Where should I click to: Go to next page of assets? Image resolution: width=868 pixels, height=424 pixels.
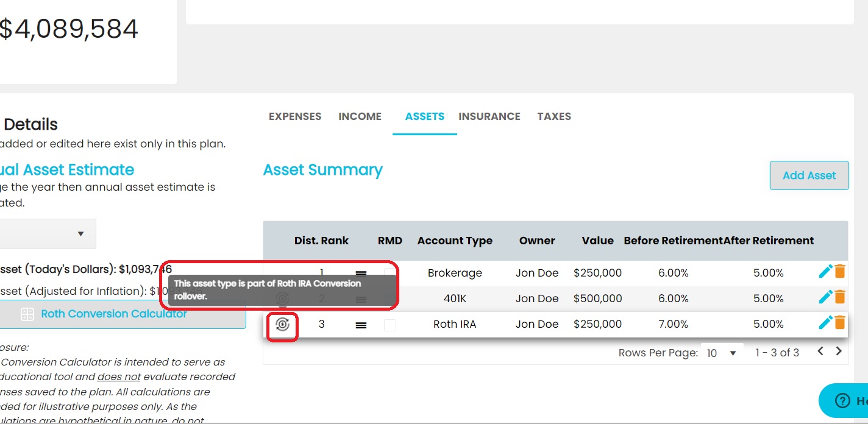click(839, 351)
